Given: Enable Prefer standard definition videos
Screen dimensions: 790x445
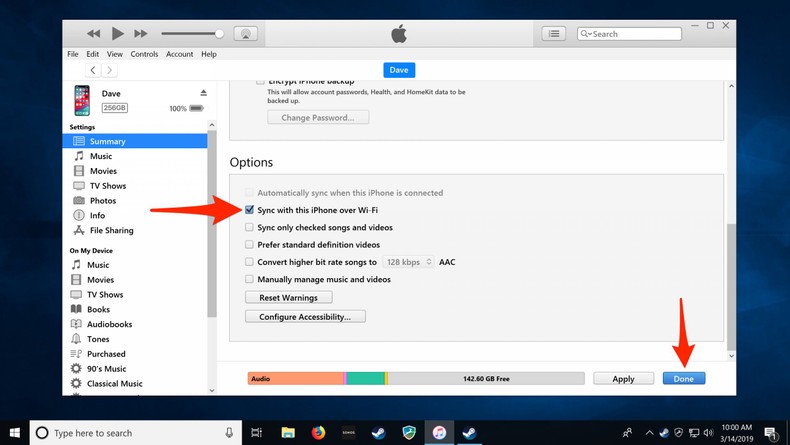Looking at the screenshot, I should [250, 245].
